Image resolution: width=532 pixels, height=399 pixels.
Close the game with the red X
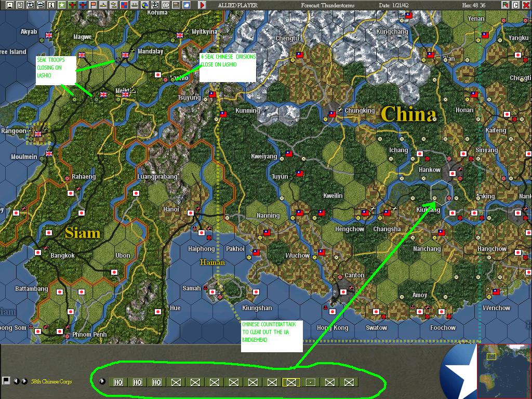526,5
